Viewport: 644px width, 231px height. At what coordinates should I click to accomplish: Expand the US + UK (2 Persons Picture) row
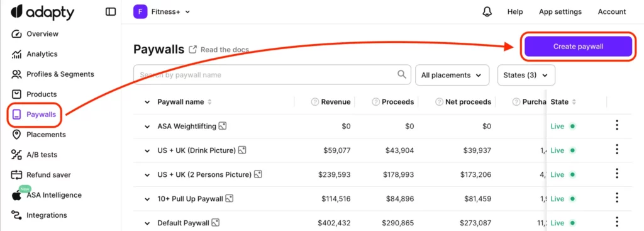[147, 175]
